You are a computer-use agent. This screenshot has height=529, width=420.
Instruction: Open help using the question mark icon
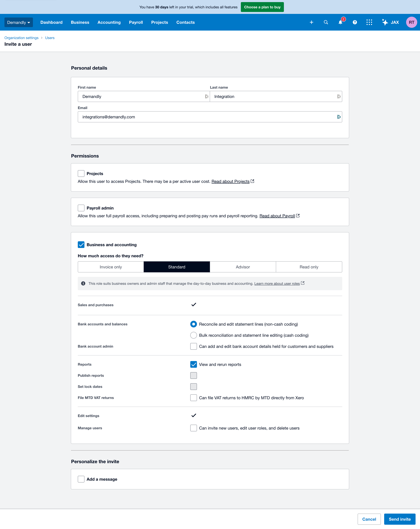click(355, 22)
